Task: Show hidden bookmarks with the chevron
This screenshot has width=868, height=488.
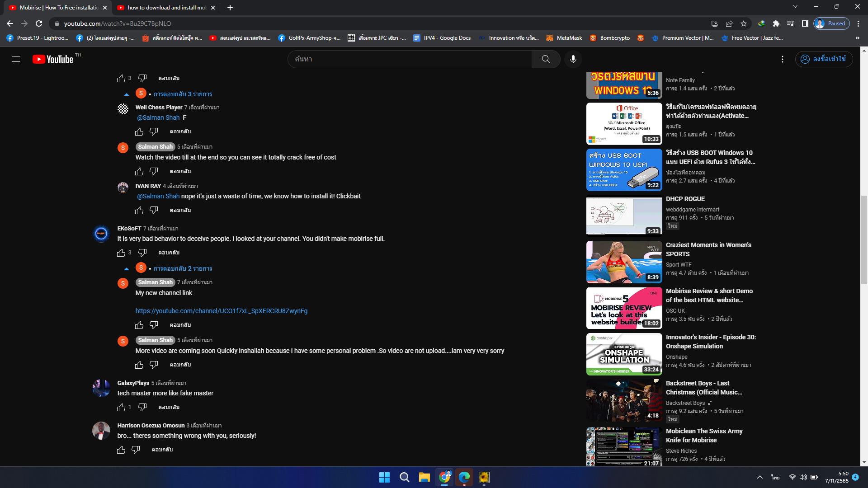Action: tap(857, 38)
